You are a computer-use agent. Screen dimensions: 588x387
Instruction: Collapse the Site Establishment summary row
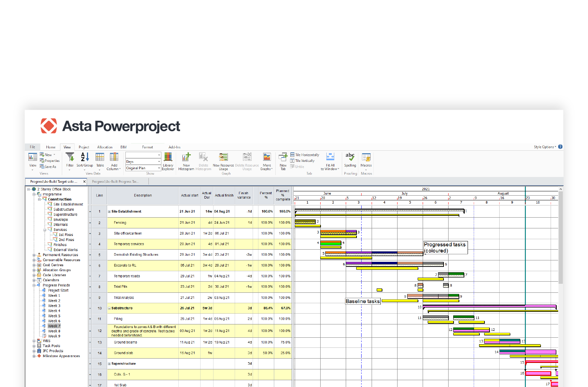pyautogui.click(x=109, y=211)
